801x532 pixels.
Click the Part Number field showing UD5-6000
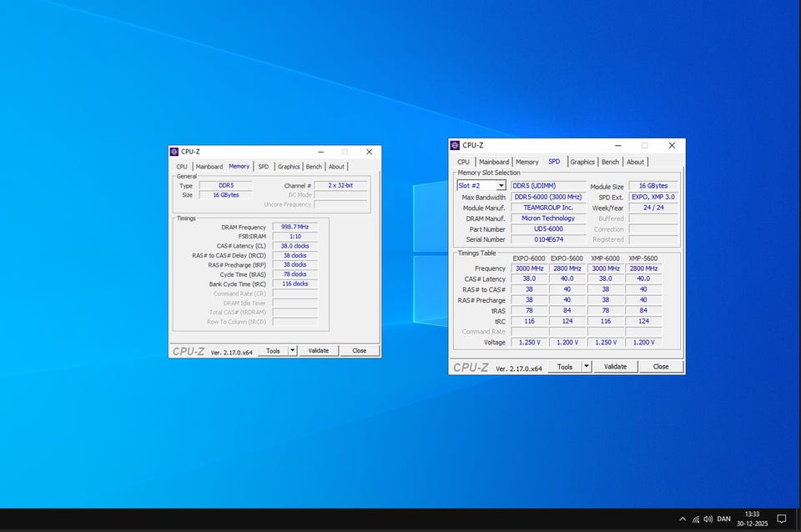coord(548,229)
